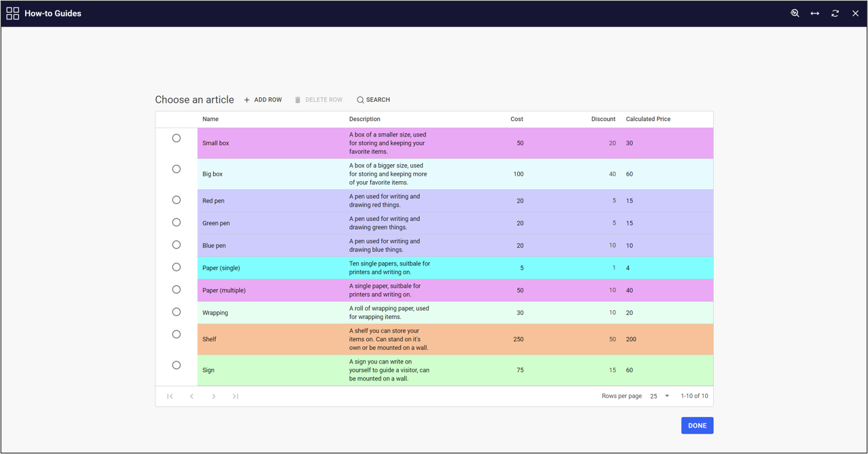Select the Small box radio button

click(176, 138)
